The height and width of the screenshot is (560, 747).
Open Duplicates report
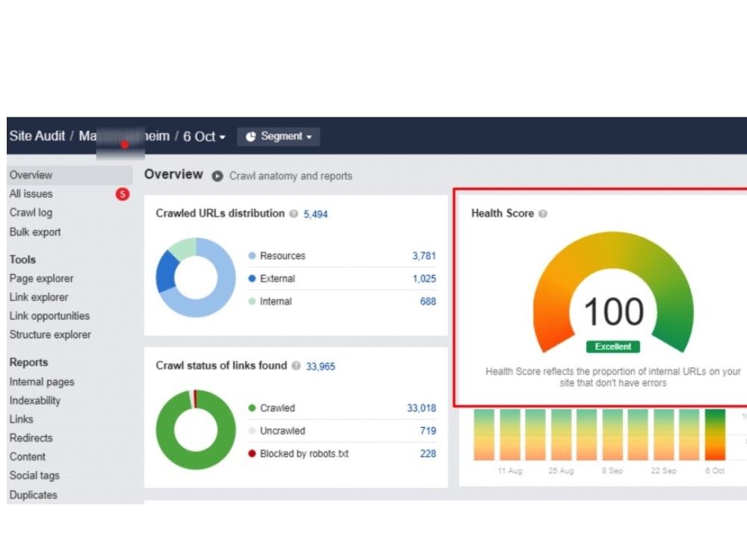point(34,495)
